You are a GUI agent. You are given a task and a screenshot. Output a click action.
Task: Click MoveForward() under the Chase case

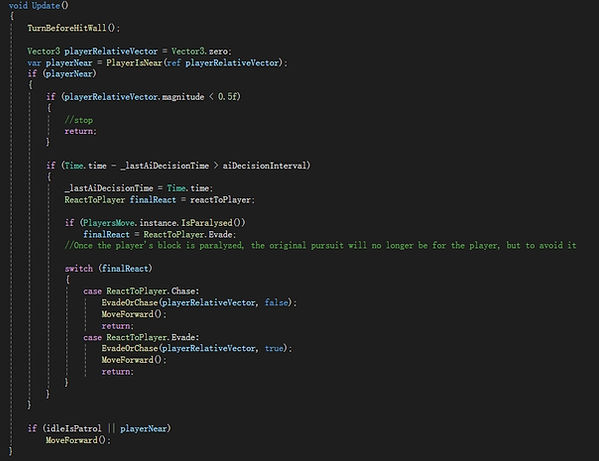coord(134,314)
